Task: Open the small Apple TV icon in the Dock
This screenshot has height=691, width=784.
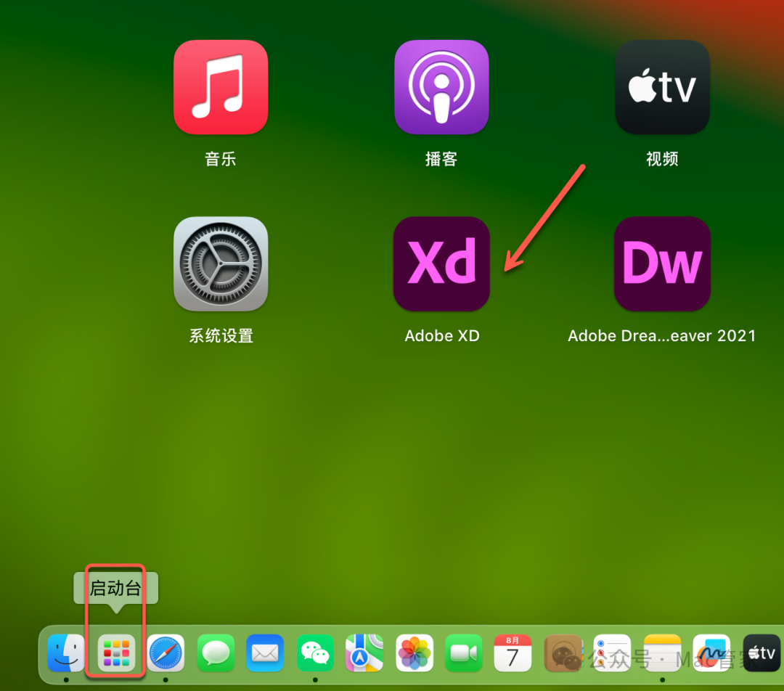Action: [761, 653]
